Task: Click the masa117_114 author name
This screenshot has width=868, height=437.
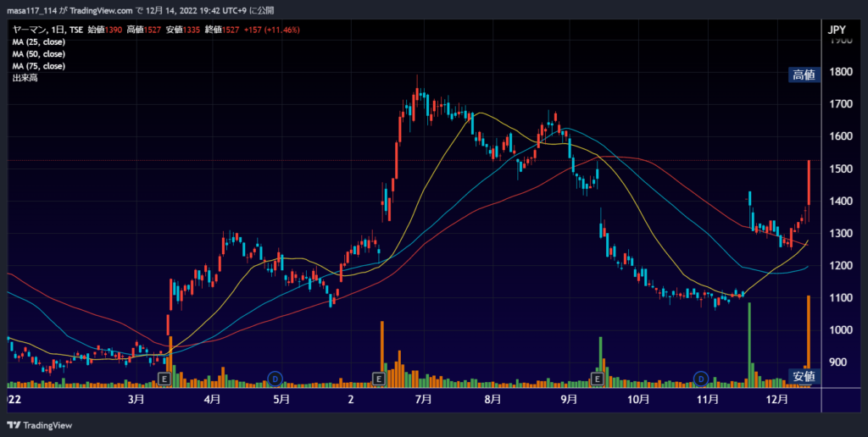Action: pos(31,10)
